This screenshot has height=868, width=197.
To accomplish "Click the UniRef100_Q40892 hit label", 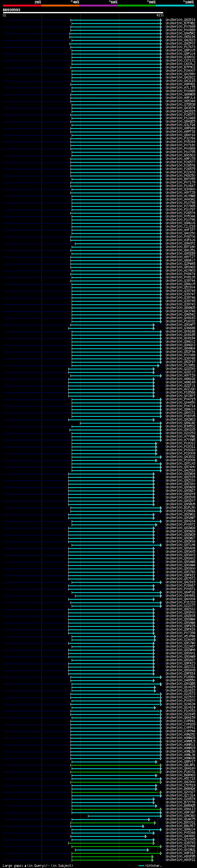I will [180, 836].
